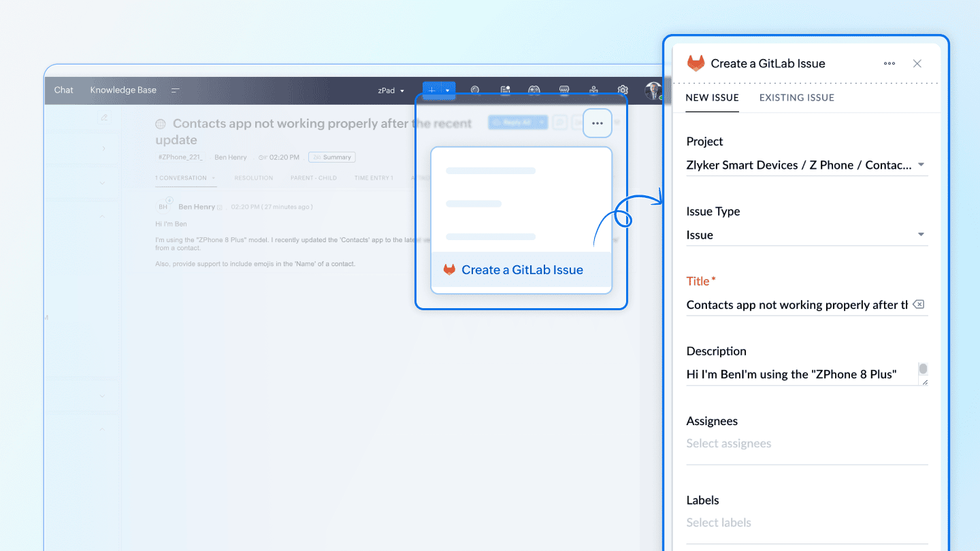Click the edit pencil icon in left sidebar
The image size is (980, 551).
point(104,118)
